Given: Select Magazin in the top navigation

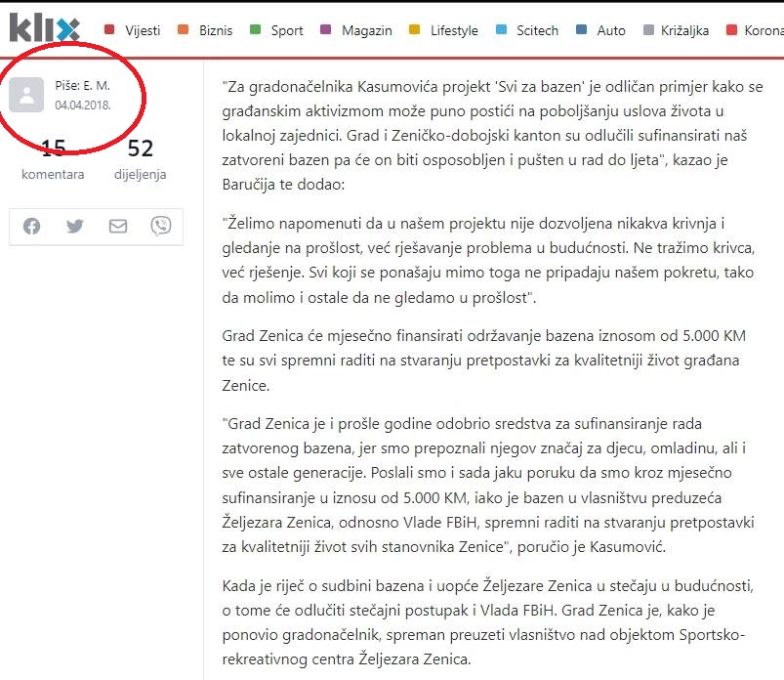Looking at the screenshot, I should point(356,30).
